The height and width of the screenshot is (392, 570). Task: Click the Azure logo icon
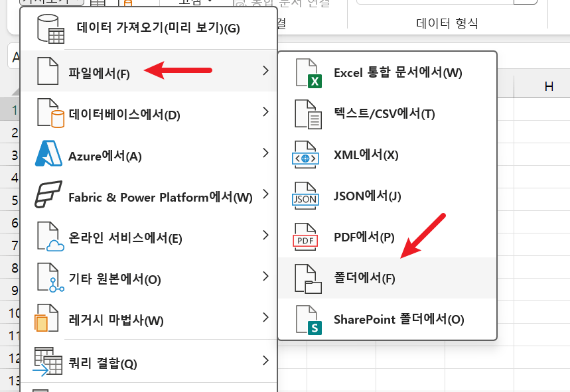point(48,153)
